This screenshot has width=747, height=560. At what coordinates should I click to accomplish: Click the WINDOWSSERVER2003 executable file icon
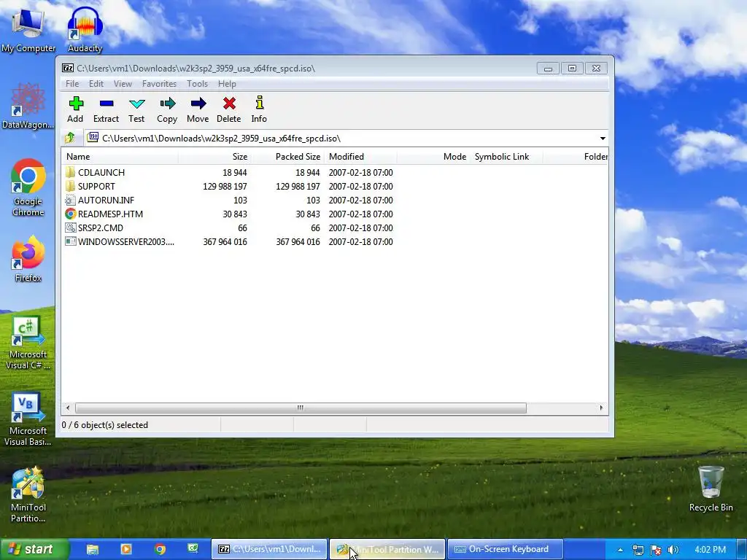coord(71,241)
